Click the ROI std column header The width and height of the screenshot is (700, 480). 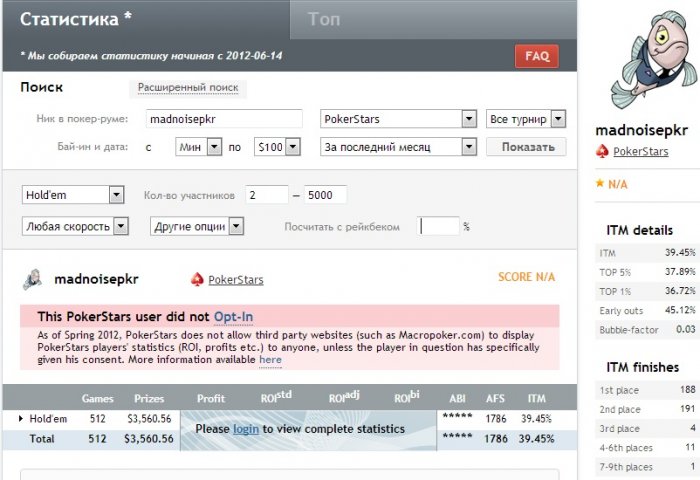click(276, 397)
